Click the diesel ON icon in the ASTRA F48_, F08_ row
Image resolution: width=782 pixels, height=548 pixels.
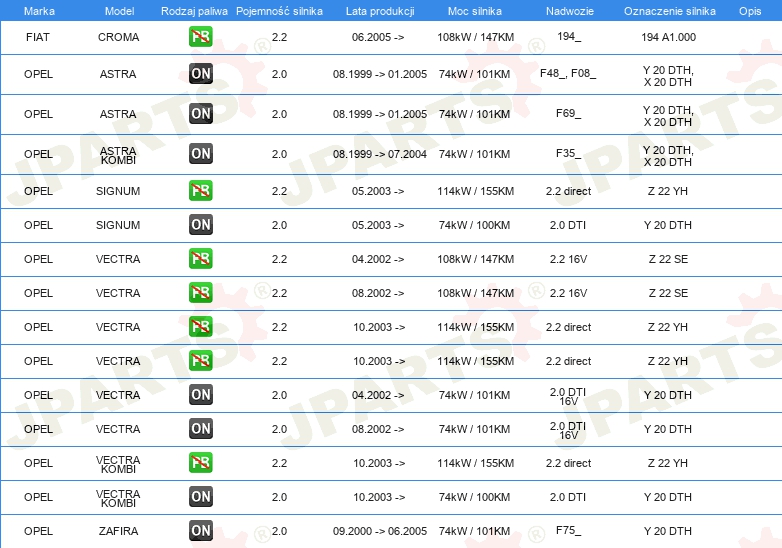click(x=200, y=74)
